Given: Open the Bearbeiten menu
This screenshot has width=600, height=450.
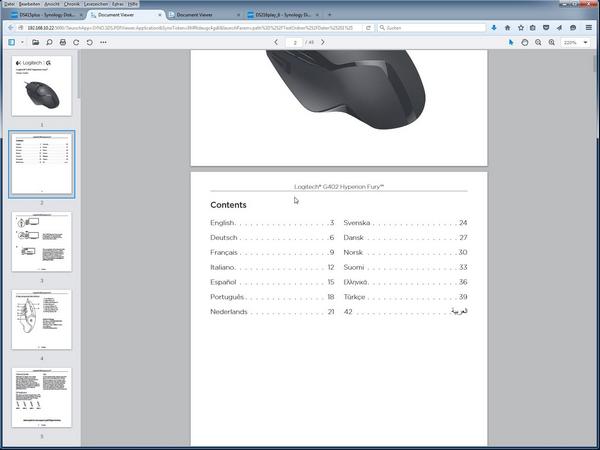Looking at the screenshot, I should point(29,4).
